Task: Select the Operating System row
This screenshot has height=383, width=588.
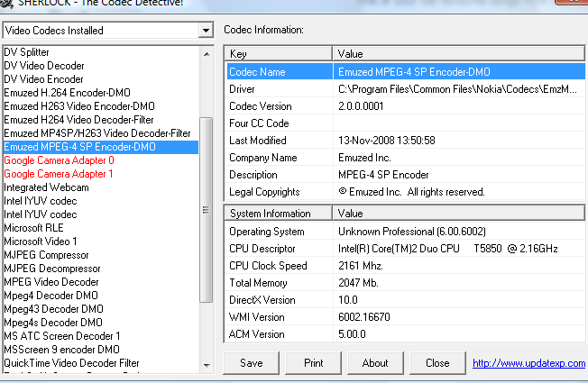Action: point(406,232)
